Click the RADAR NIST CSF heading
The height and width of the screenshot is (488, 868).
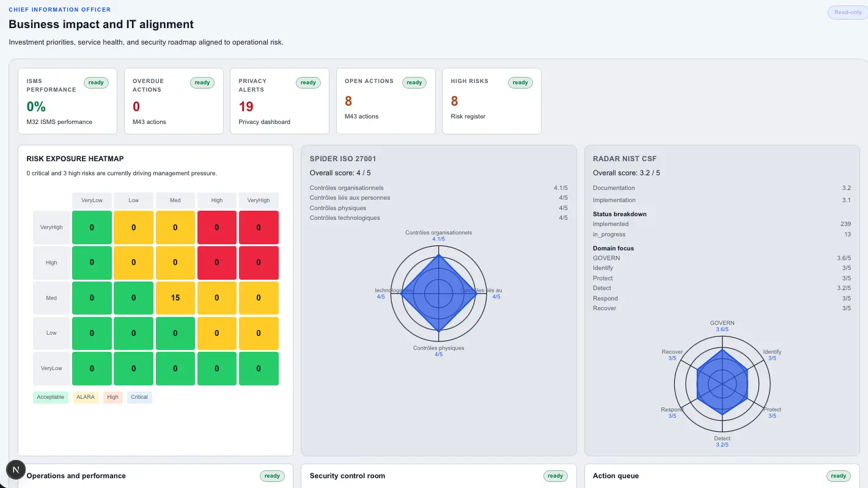625,159
